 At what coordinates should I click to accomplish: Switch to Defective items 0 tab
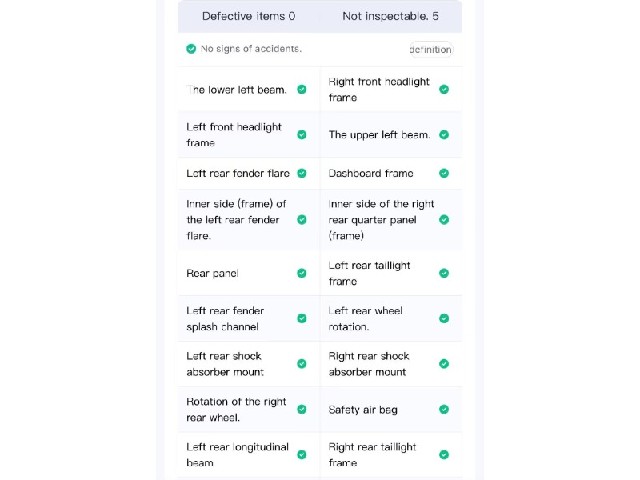[x=249, y=16]
